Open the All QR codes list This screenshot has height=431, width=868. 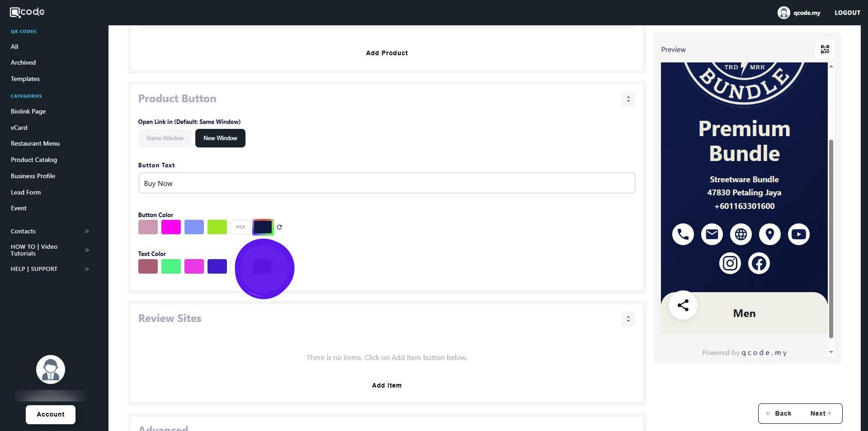pyautogui.click(x=14, y=47)
